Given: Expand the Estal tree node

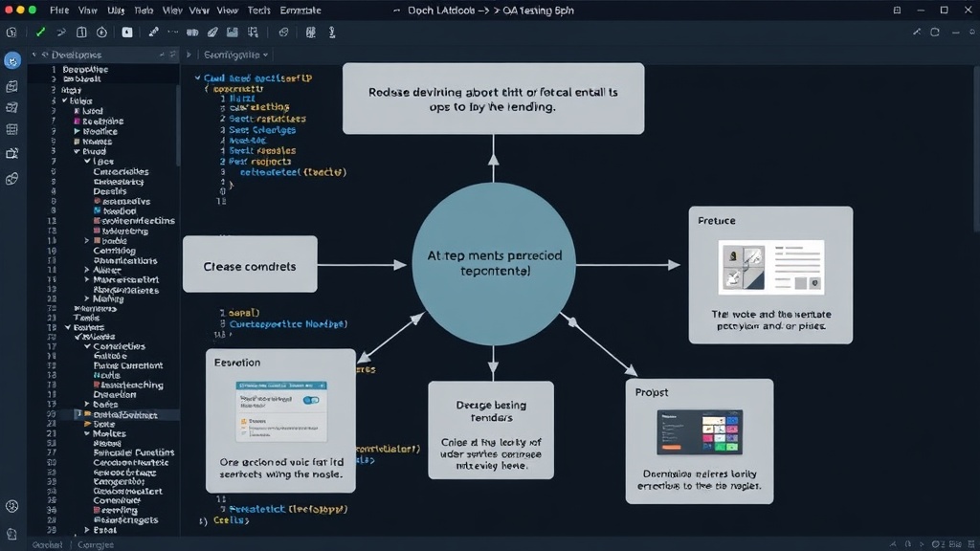Looking at the screenshot, I should [87, 530].
